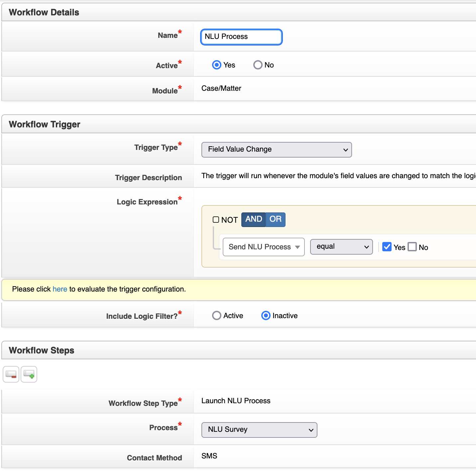Check the NOT checkbox in logic expression
Viewport: 476px width, 476px height.
(216, 220)
